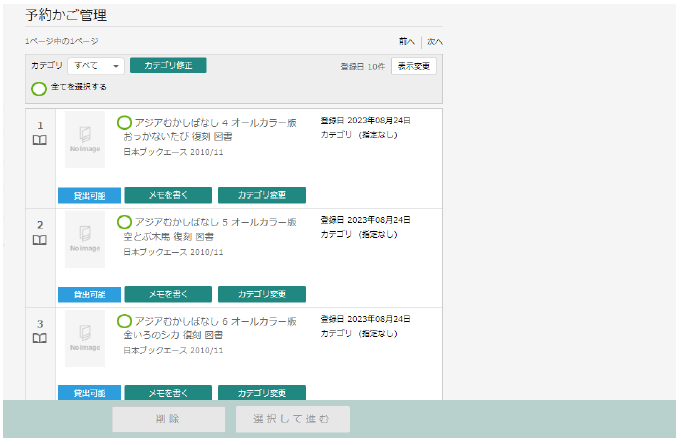Click subtitle 金いろのシカ 復刻 図書
The image size is (681, 446).
[173, 335]
